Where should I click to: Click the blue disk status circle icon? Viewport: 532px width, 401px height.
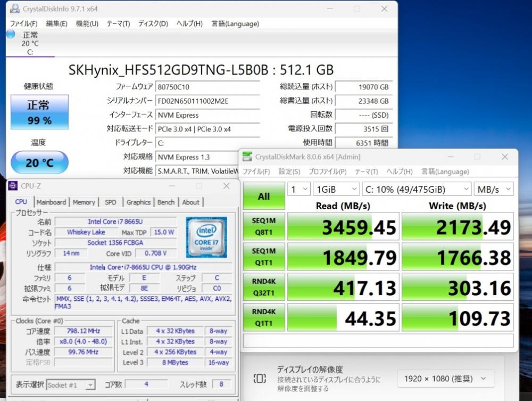tap(11, 34)
